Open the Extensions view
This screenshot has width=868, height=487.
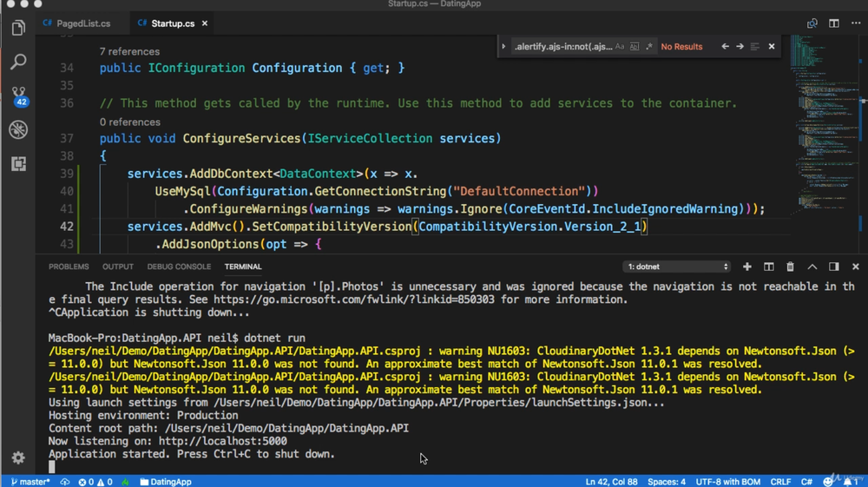[18, 164]
